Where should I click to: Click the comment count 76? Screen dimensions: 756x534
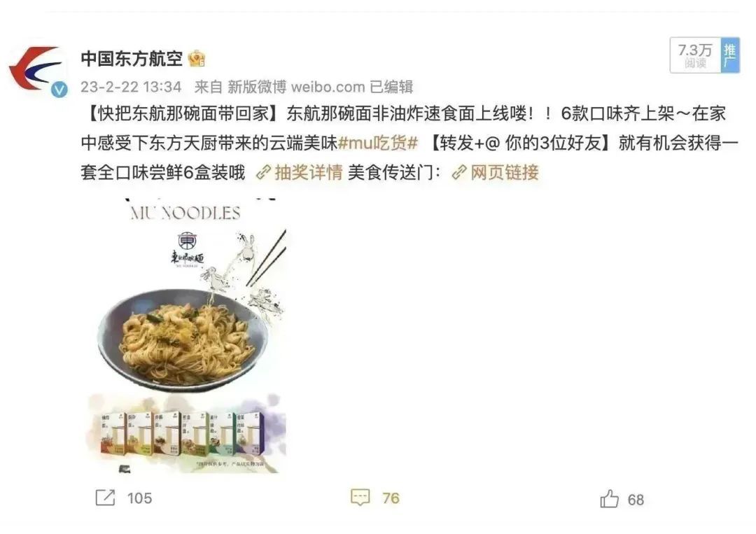(x=391, y=498)
